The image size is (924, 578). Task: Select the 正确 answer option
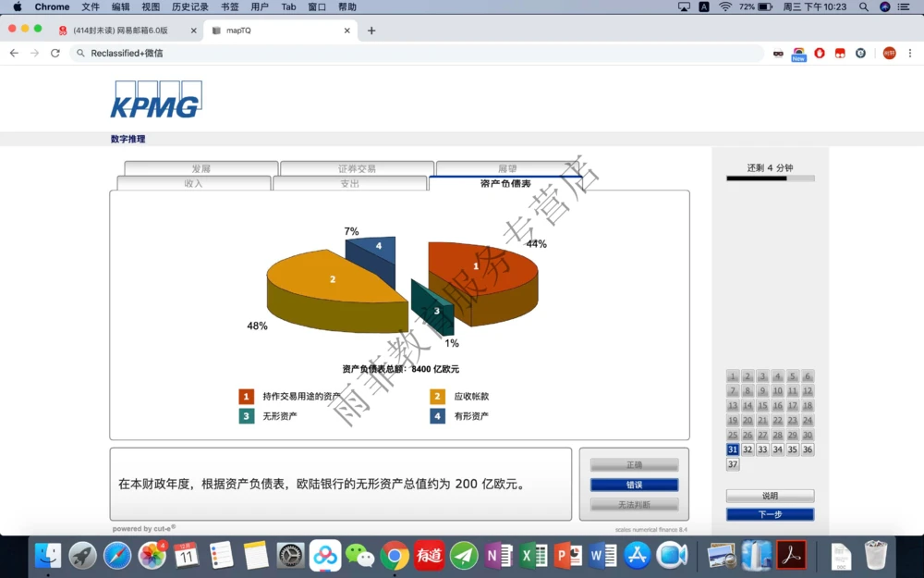(x=633, y=464)
